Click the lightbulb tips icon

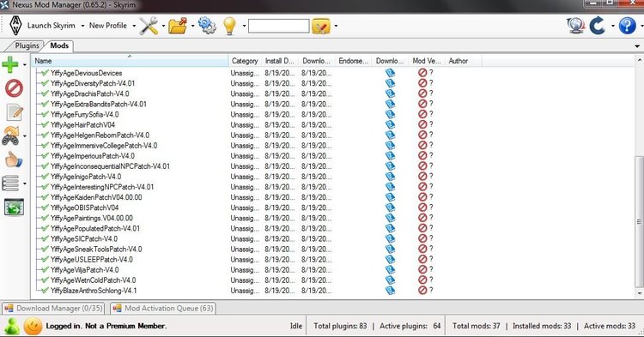(229, 26)
